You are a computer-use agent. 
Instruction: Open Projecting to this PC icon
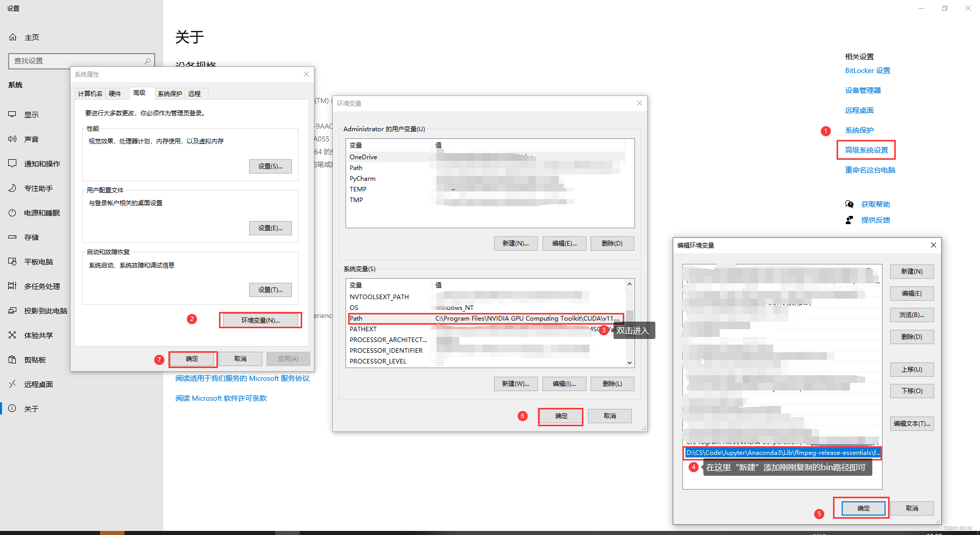coord(12,311)
